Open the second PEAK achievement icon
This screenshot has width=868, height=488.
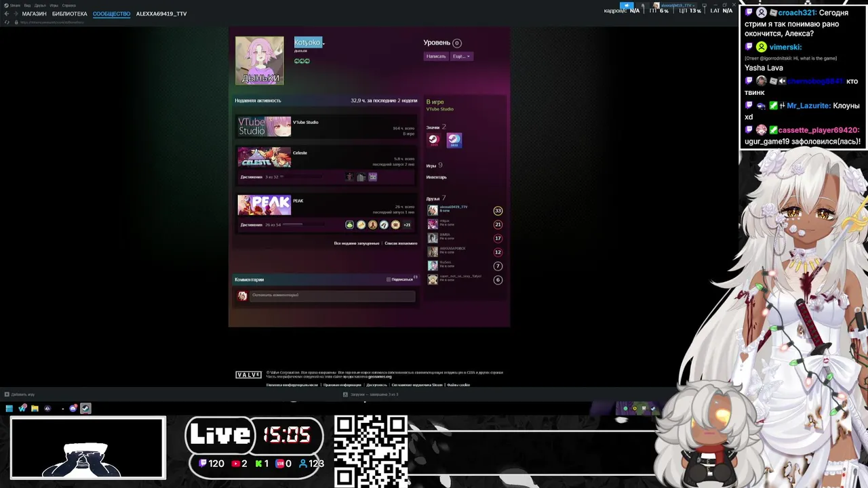tap(361, 224)
